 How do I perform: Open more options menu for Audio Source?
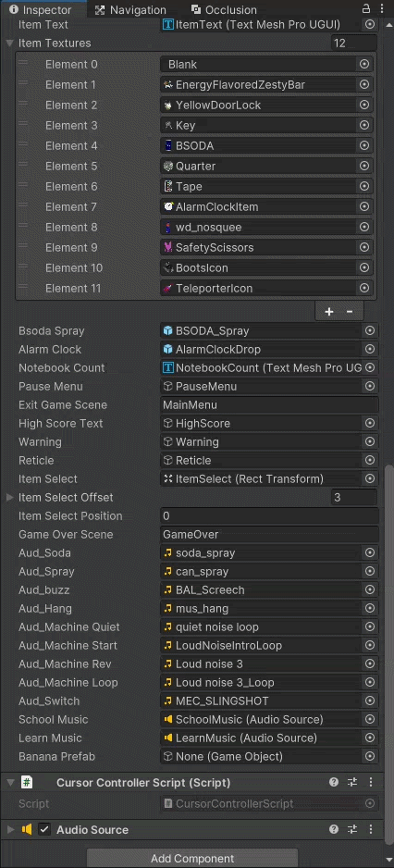[371, 829]
